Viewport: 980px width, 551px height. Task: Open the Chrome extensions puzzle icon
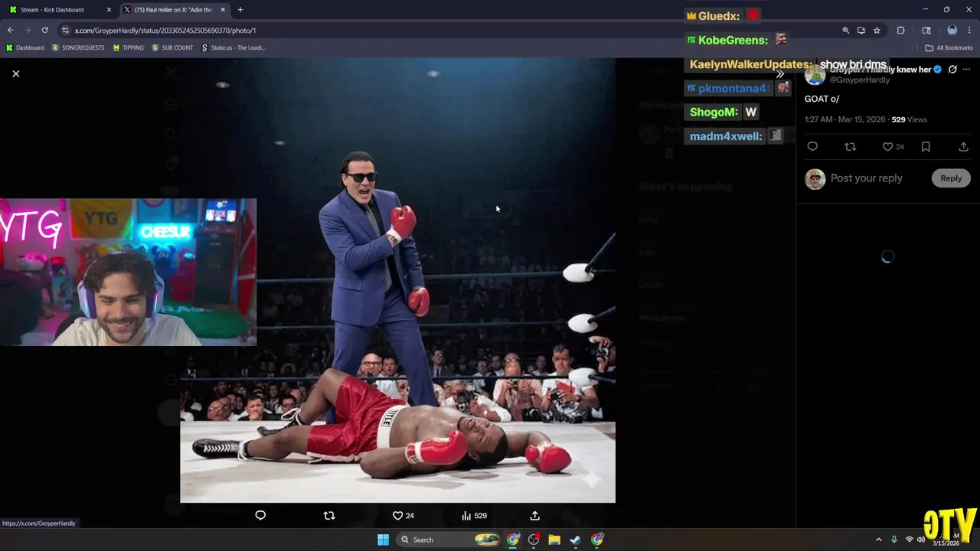point(900,31)
